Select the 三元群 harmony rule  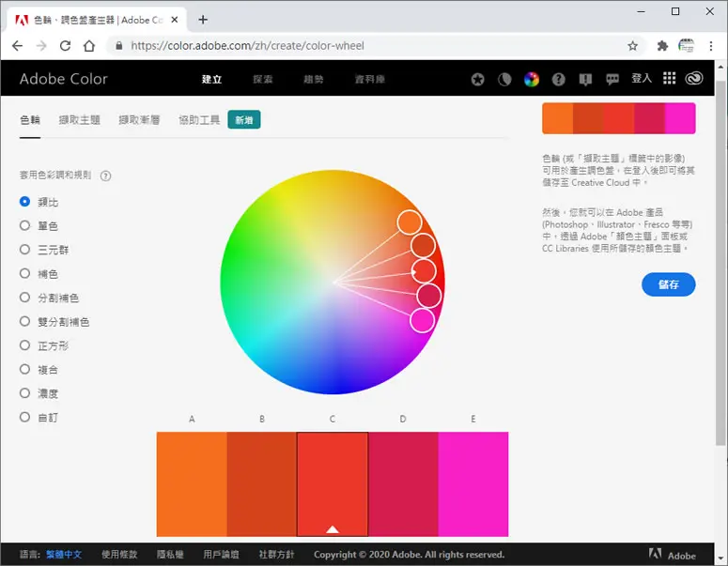pos(24,250)
